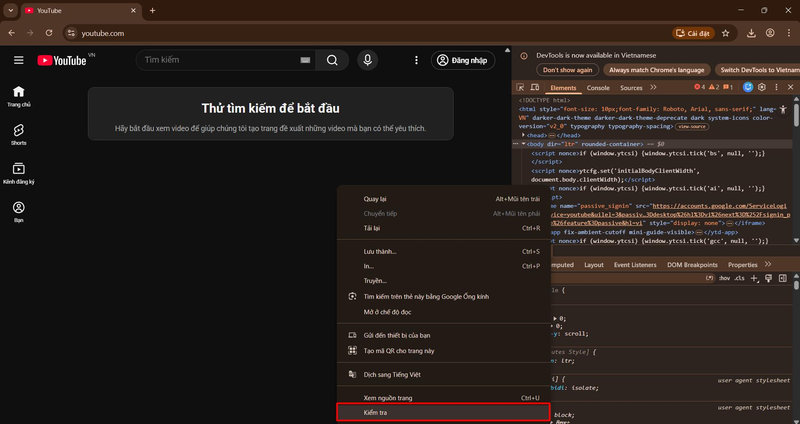
Task: Expand the head element node
Action: coord(523,135)
